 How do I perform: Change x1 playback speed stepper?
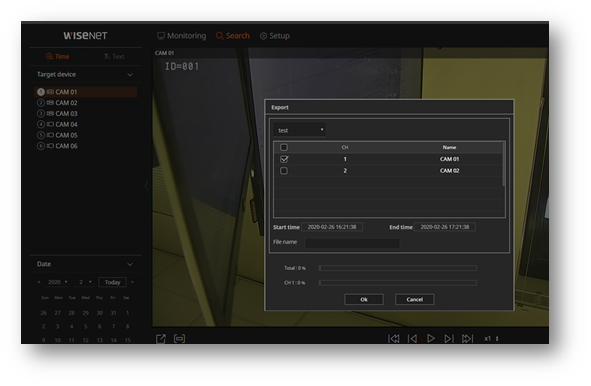(x=497, y=339)
